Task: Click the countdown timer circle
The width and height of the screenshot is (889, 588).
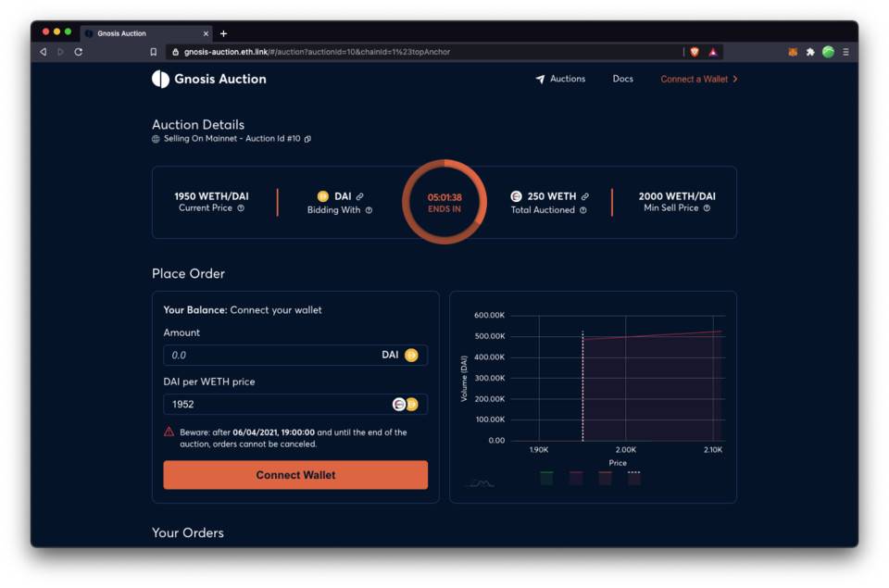Action: pyautogui.click(x=444, y=202)
